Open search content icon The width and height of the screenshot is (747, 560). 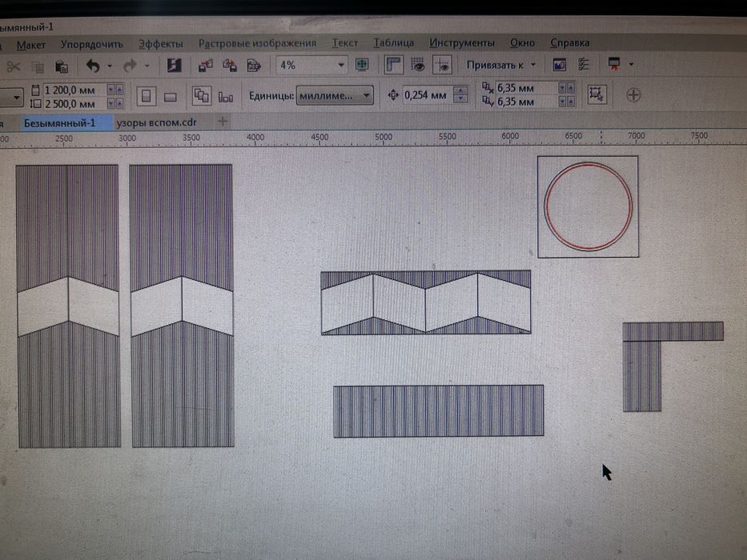pyautogui.click(x=174, y=66)
